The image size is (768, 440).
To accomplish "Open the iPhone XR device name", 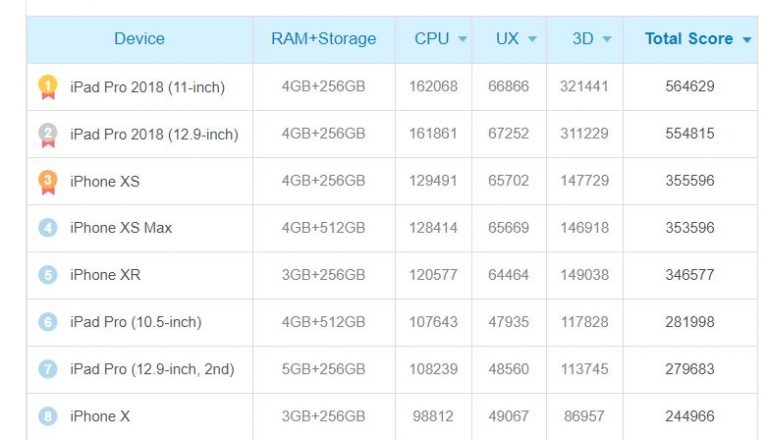I will pos(105,275).
